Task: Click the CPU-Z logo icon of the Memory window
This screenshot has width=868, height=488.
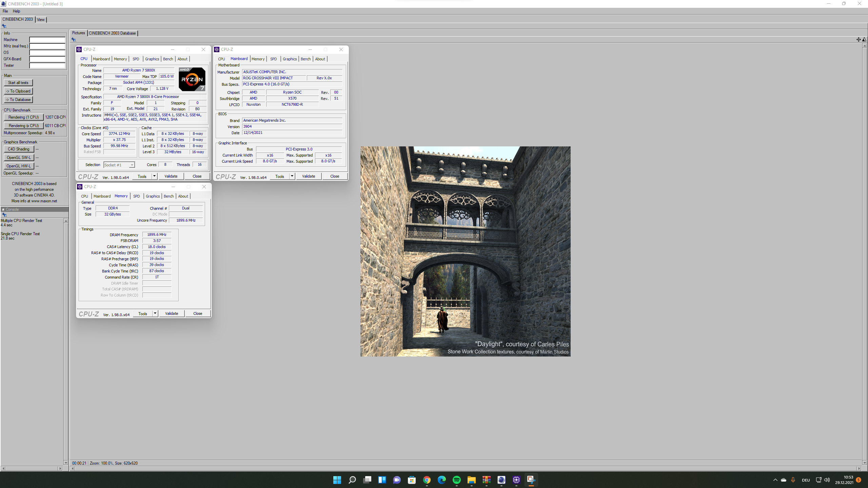Action: (80, 187)
